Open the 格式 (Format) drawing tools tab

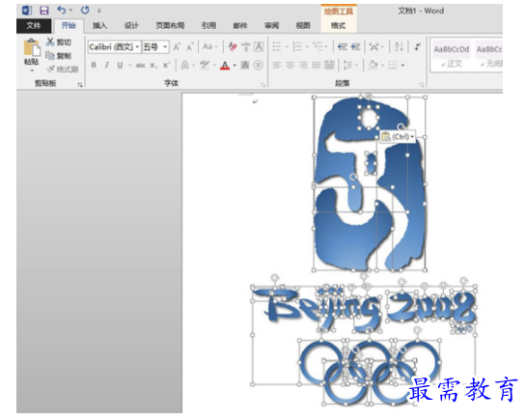(338, 25)
